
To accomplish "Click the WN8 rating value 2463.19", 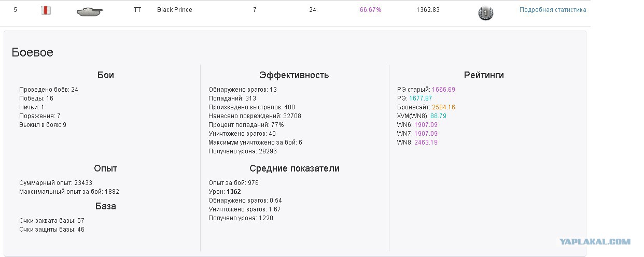I will click(426, 142).
